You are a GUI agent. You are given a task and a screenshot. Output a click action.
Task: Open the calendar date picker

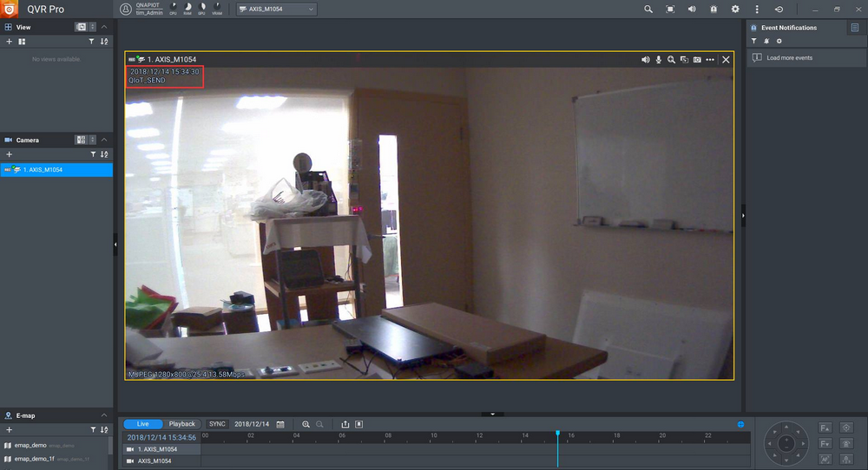(280, 424)
